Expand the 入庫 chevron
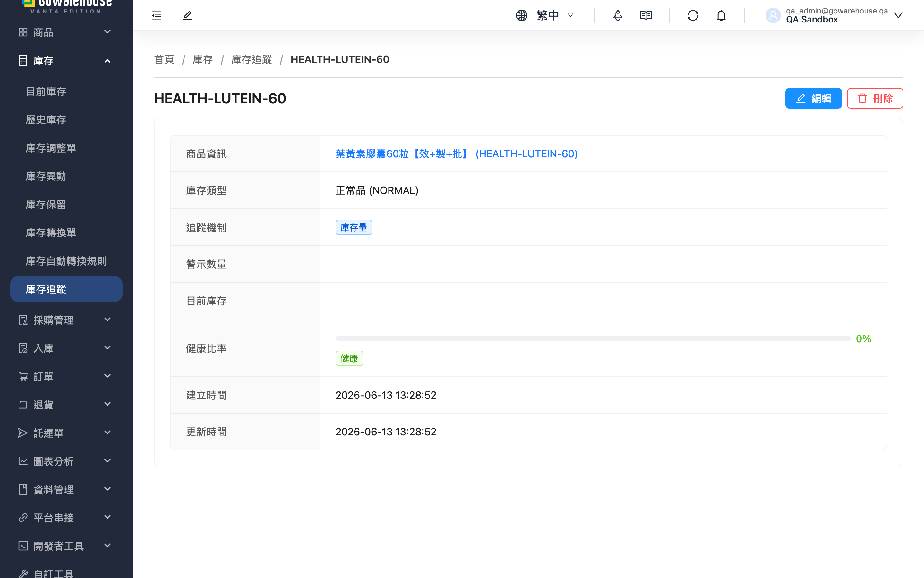Image resolution: width=924 pixels, height=578 pixels. [108, 347]
